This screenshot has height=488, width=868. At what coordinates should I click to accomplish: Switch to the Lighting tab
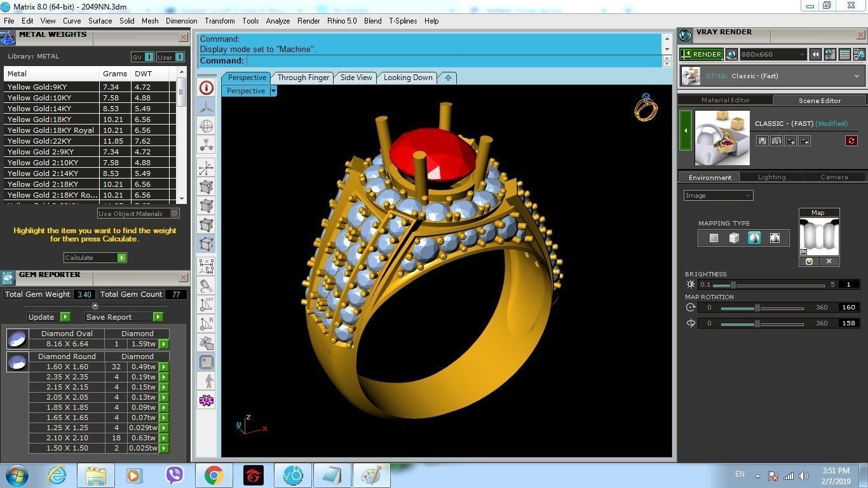tap(771, 177)
